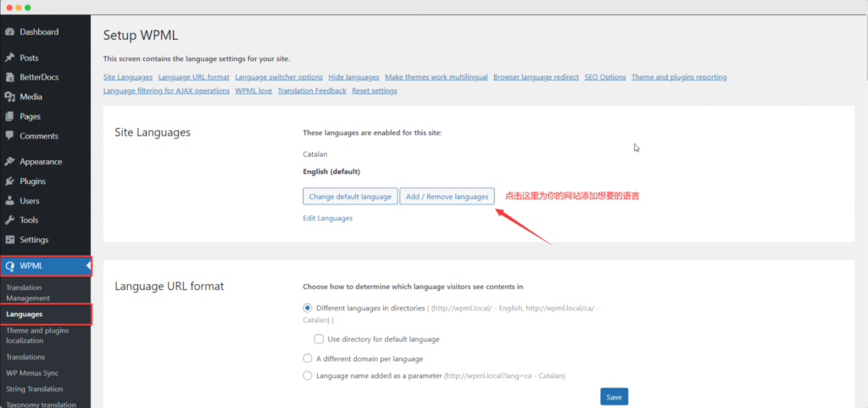Click the Media sidebar icon

tap(9, 97)
